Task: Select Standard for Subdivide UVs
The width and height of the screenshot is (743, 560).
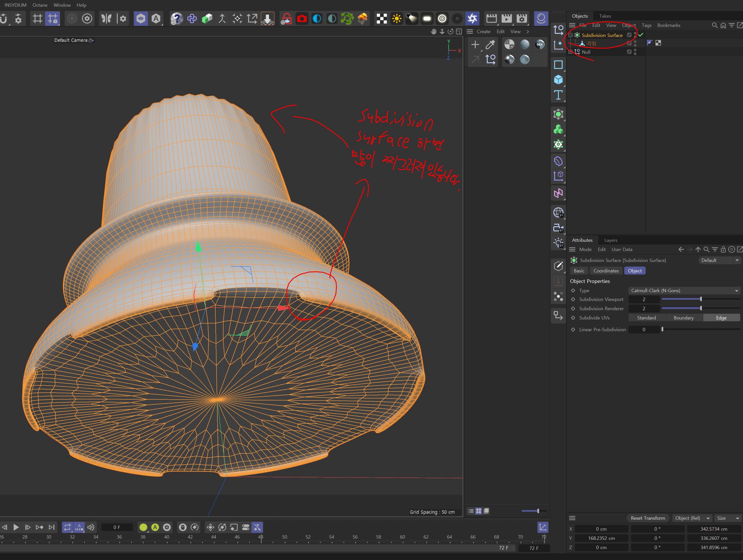Action: click(646, 318)
